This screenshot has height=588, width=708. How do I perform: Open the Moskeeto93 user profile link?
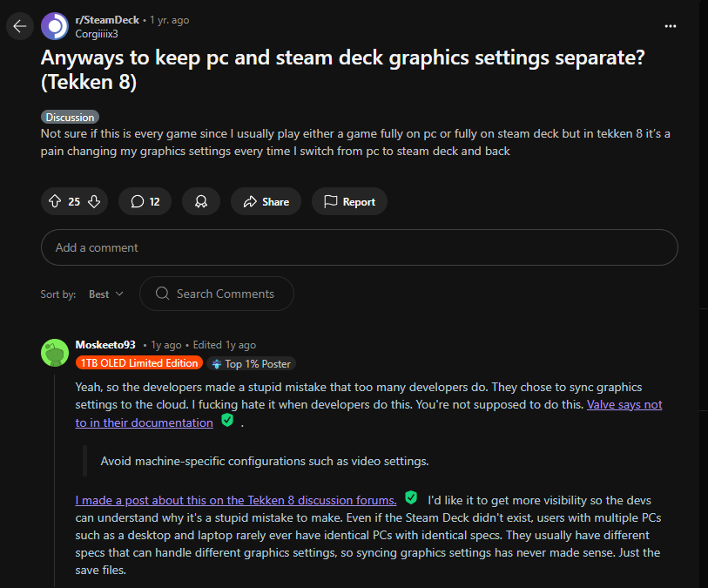[x=105, y=345]
